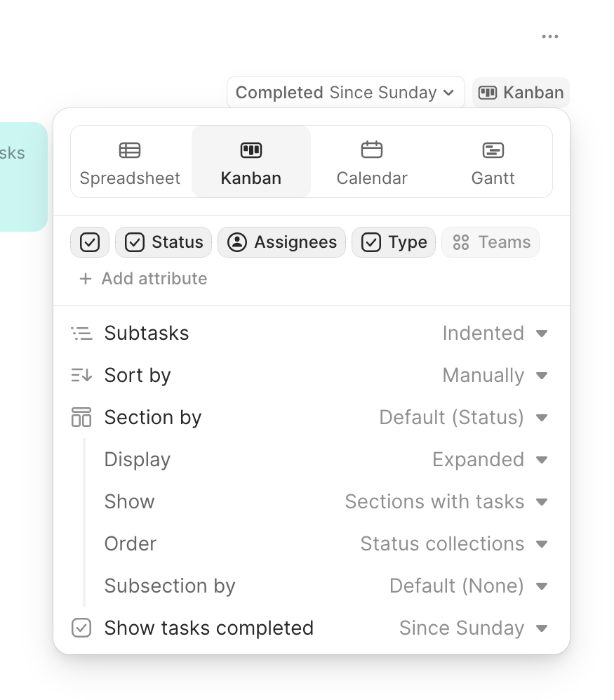Toggle the Status attribute chip
The image size is (614, 700).
163,242
